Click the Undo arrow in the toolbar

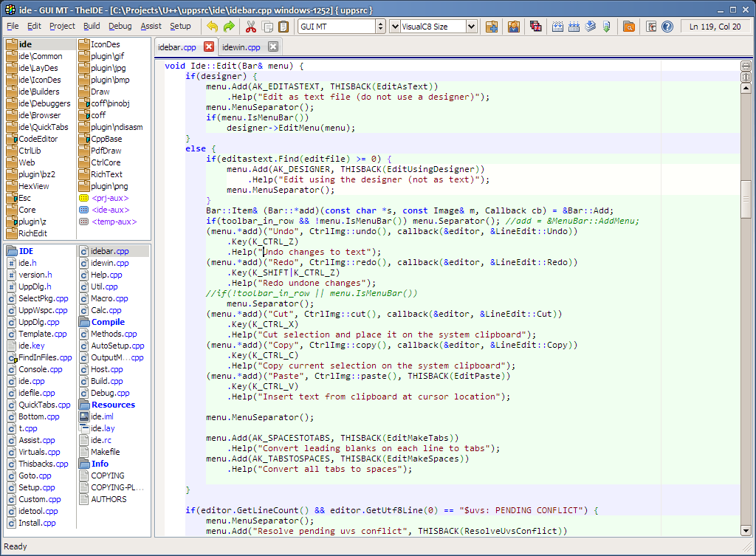point(213,27)
